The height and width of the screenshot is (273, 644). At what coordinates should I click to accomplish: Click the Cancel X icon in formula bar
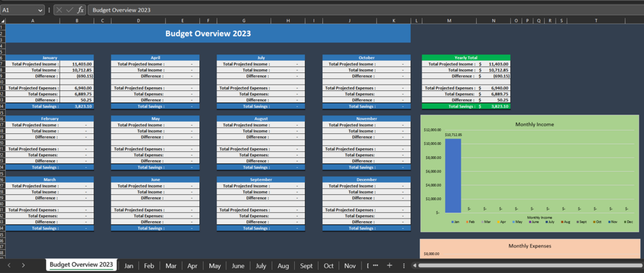click(59, 10)
